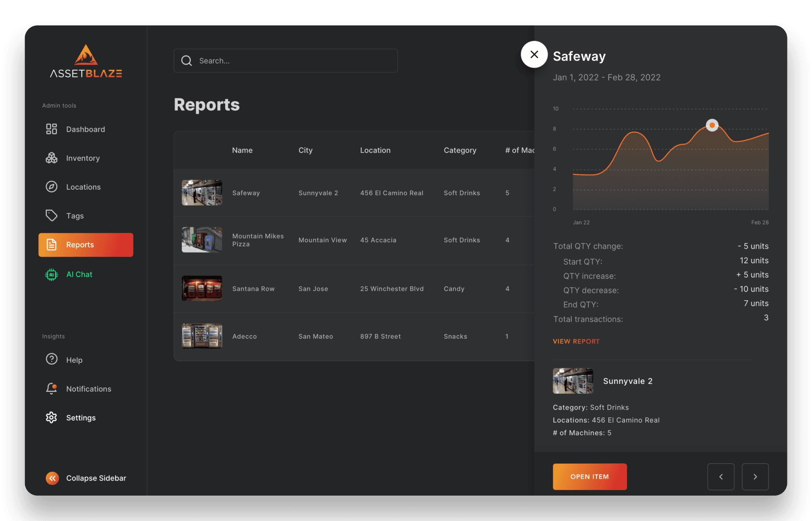Click the AI Chat chip icon
The width and height of the screenshot is (812, 521).
51,274
